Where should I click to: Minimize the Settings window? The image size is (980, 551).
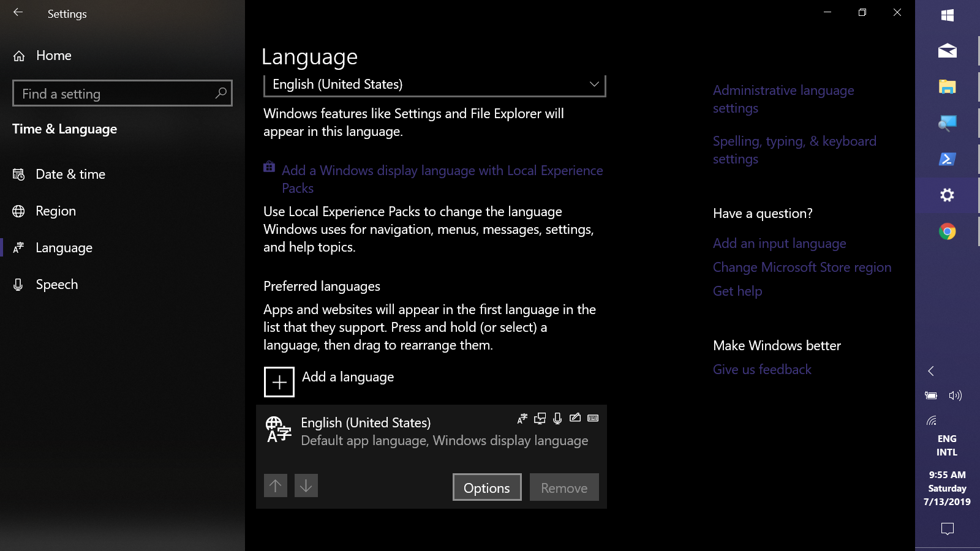[827, 12]
